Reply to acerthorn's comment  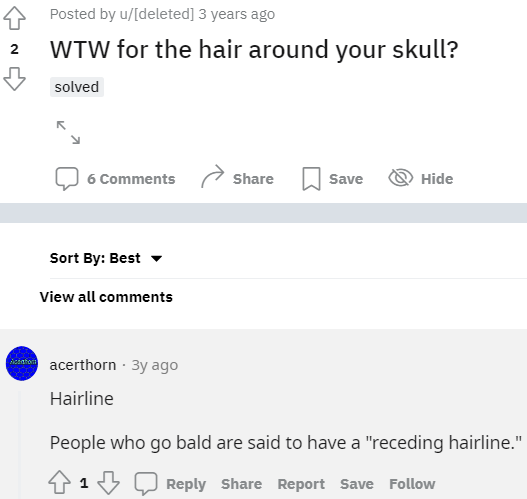tap(186, 484)
